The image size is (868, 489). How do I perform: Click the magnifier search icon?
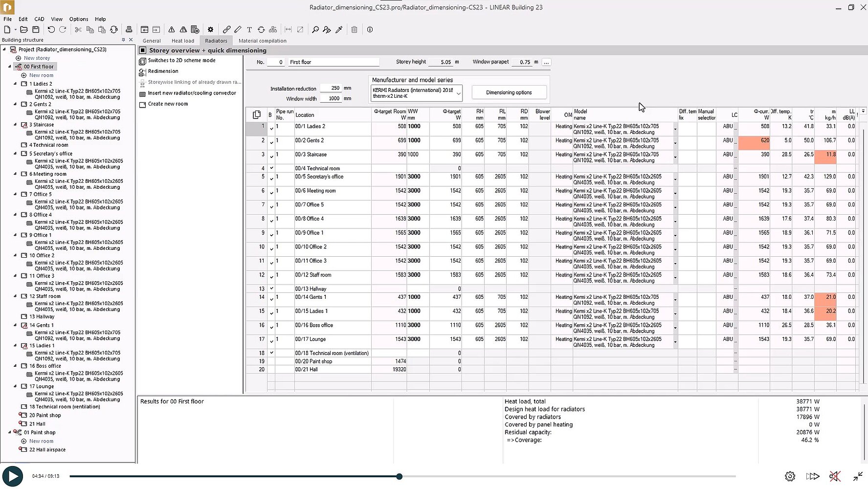pos(315,30)
